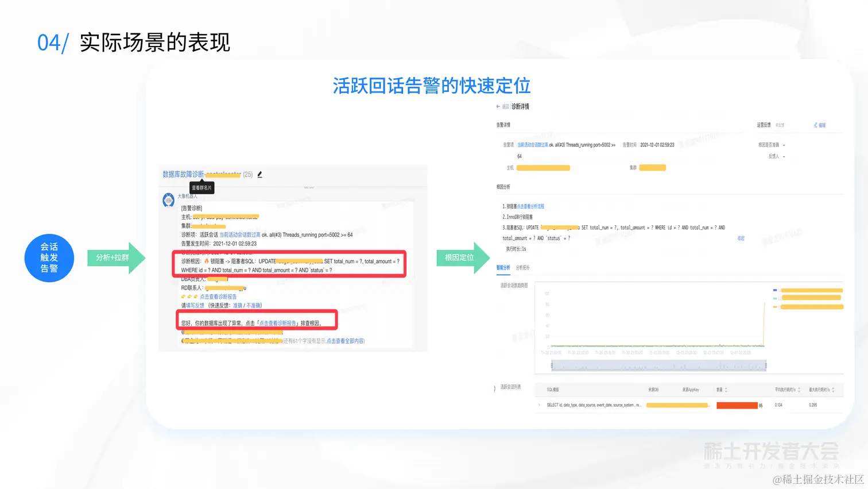
Task: Toggle the yellow legend series in trend chart
Action: [x=775, y=307]
